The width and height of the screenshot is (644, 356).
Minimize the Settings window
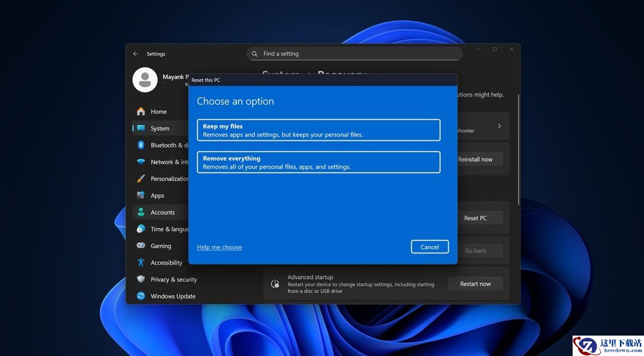tap(478, 49)
